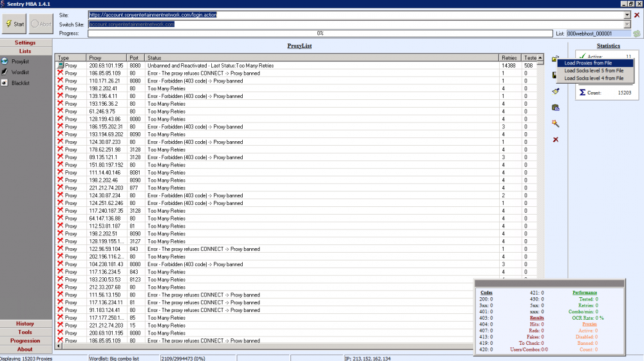Click the red X icon of 139.196.4.11 row

[x=61, y=96]
